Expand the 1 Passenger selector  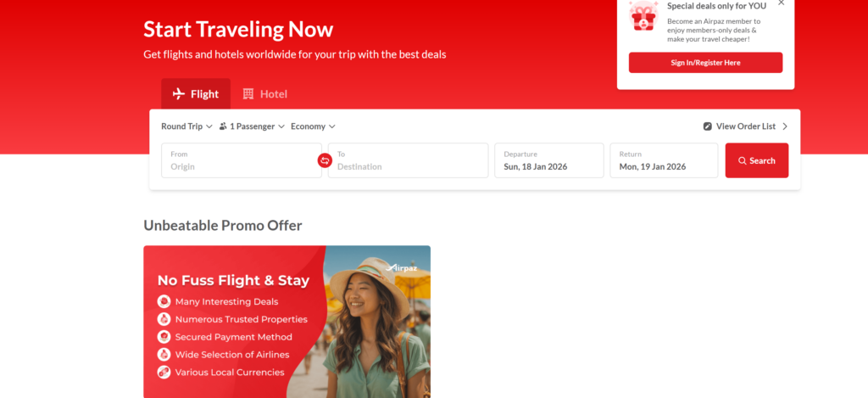tap(252, 126)
